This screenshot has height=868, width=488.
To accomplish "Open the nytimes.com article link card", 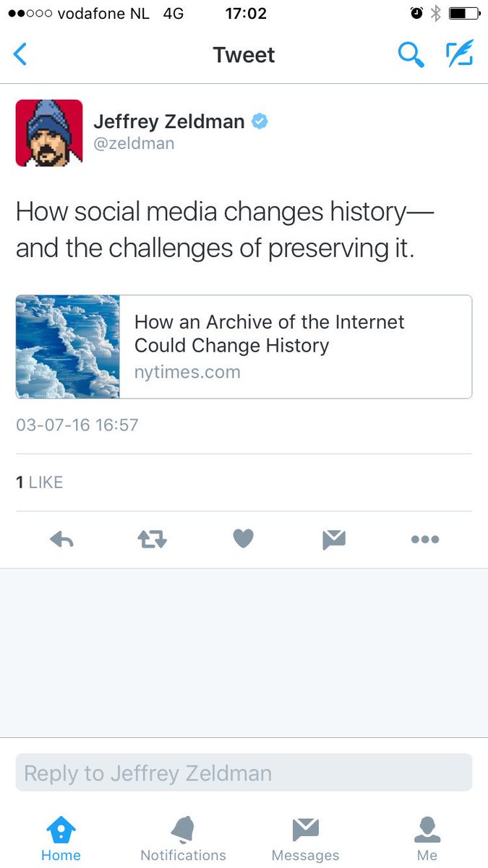I will pyautogui.click(x=295, y=346).
